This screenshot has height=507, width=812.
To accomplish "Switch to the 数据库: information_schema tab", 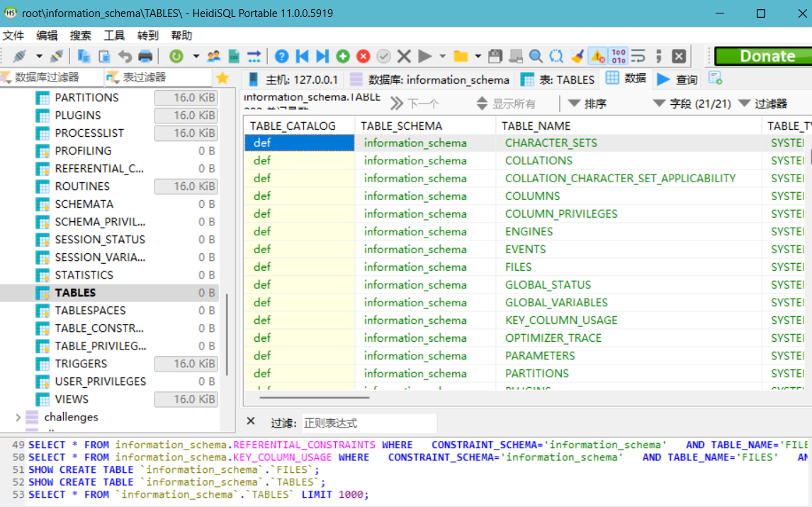I will click(x=430, y=79).
